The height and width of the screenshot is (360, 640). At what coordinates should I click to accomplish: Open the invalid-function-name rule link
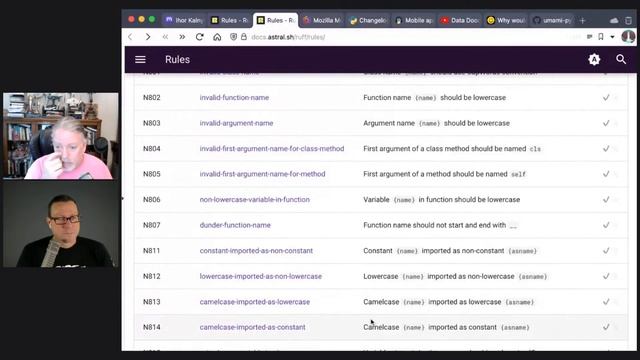click(234, 98)
